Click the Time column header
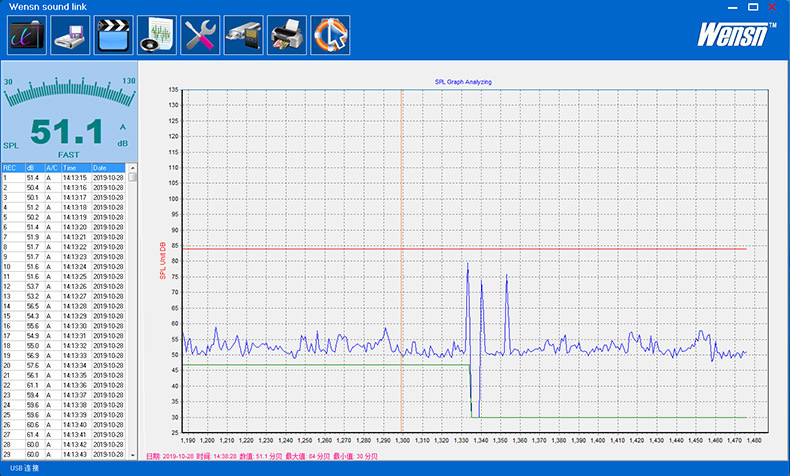Screen dimensions: 790x476 point(76,168)
